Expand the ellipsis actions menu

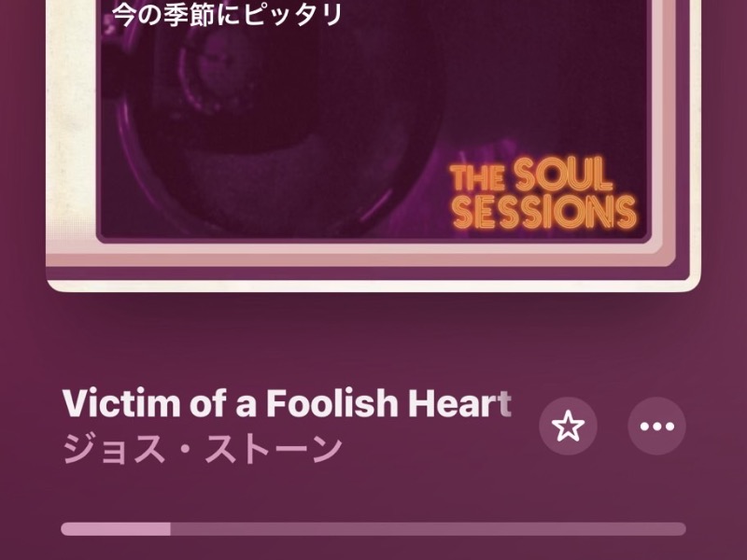click(x=657, y=426)
